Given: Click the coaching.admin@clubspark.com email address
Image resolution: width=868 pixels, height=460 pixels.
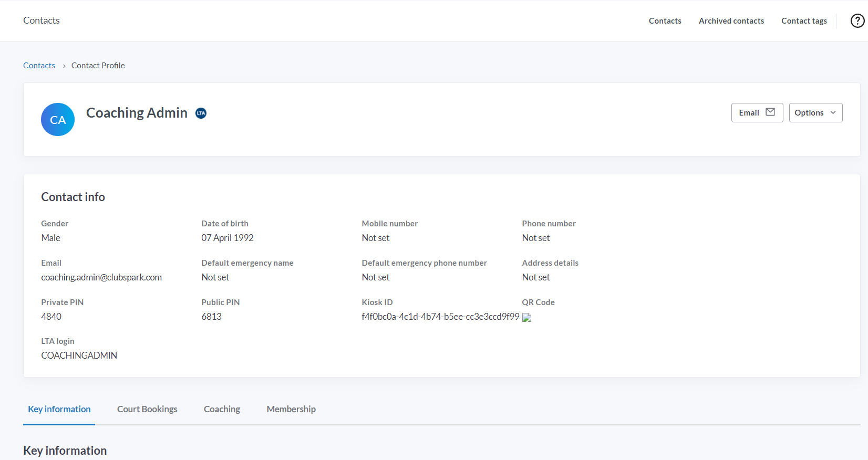Looking at the screenshot, I should tap(101, 277).
